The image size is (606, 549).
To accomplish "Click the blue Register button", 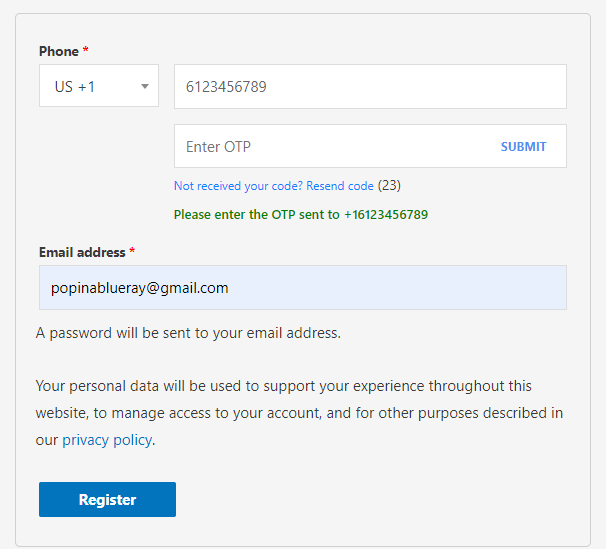I will click(107, 500).
